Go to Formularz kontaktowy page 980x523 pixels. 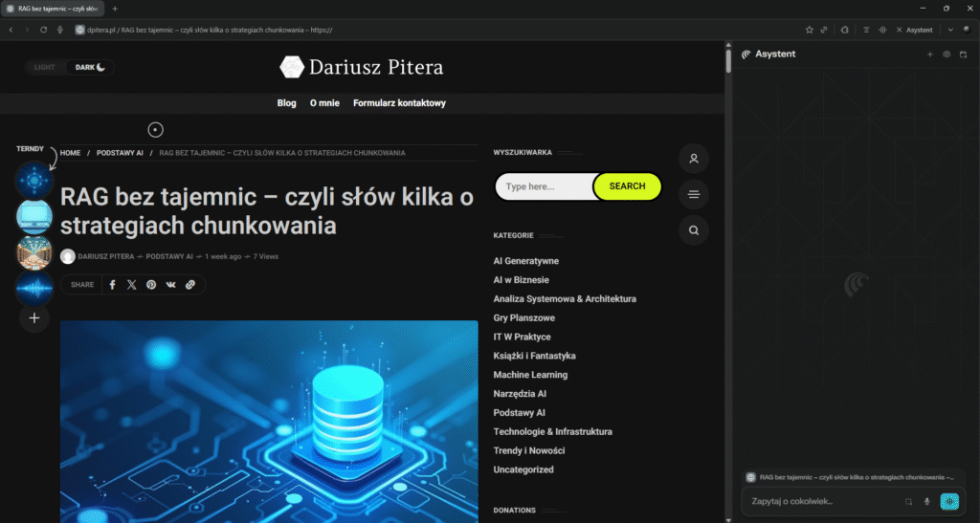pos(399,103)
